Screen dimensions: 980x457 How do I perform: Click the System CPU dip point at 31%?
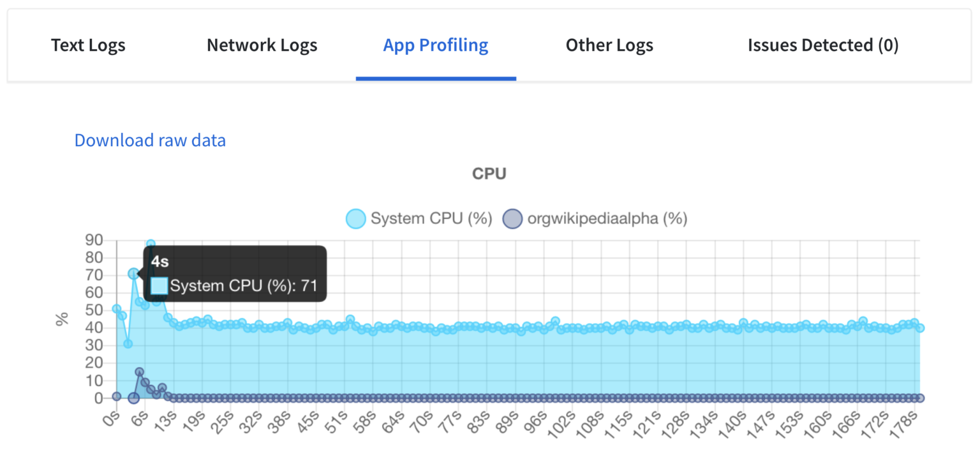point(128,343)
